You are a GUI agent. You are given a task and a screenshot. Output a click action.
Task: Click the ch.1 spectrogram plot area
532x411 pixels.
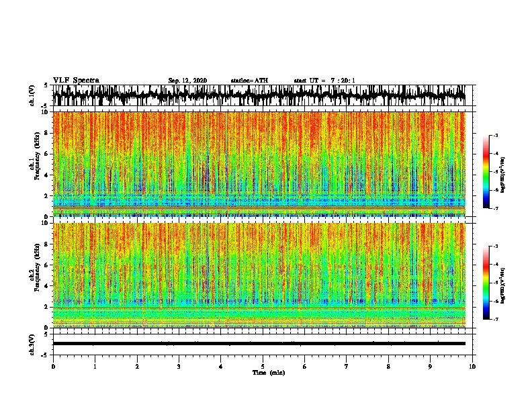click(x=259, y=164)
